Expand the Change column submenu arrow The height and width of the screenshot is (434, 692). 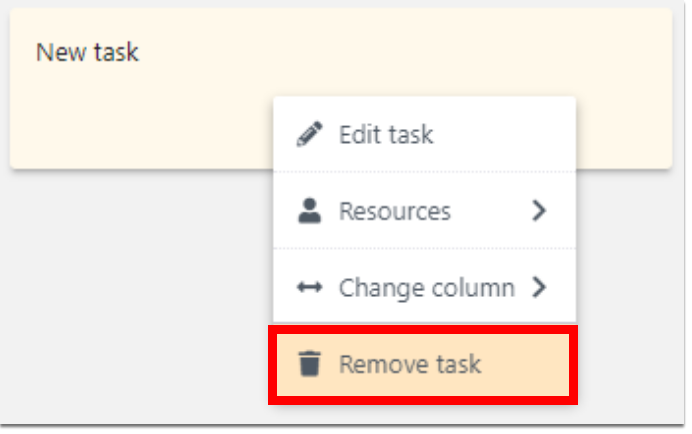[x=539, y=287]
